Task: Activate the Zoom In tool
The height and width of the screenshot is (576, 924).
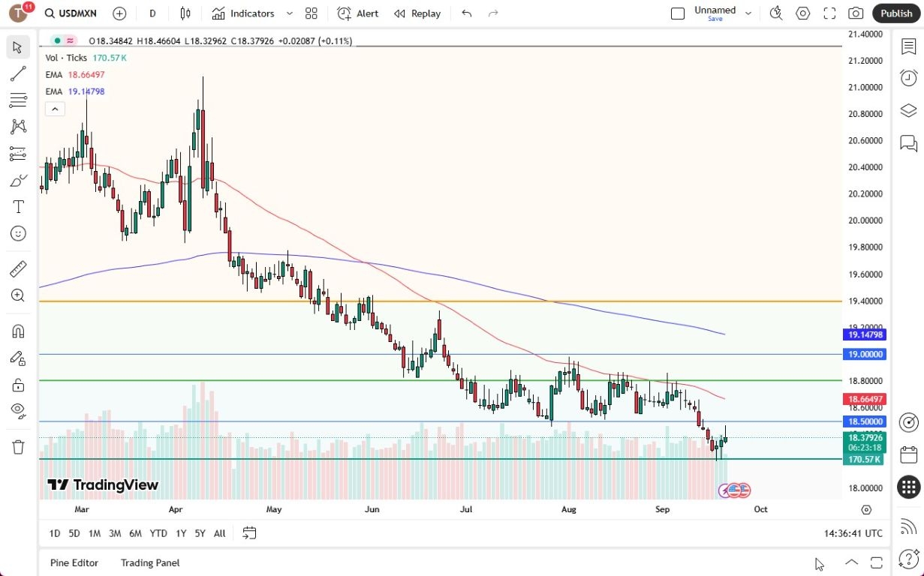Action: (18, 295)
